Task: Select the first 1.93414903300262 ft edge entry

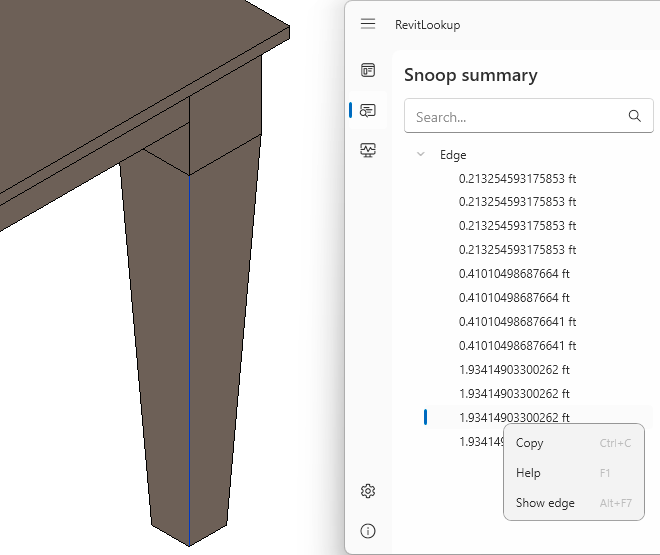Action: 514,370
